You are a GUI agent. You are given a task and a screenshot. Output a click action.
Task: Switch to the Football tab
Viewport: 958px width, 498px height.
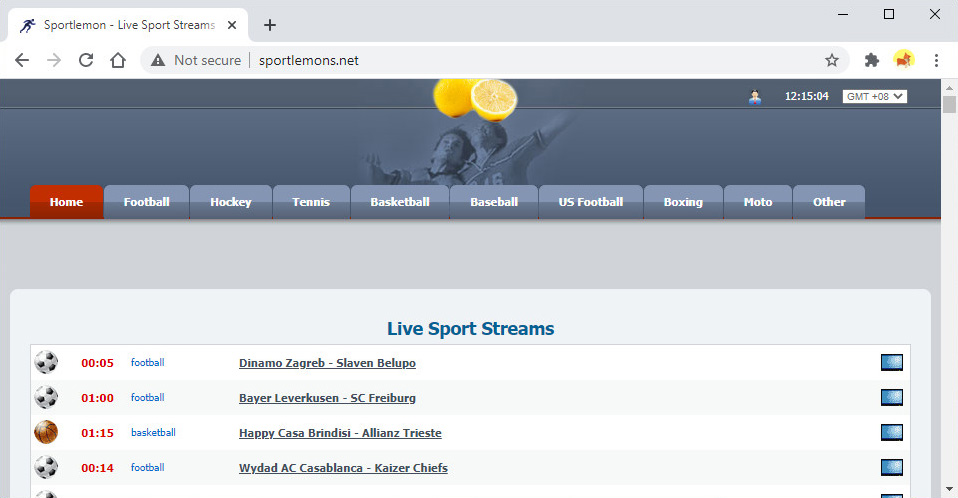[147, 202]
